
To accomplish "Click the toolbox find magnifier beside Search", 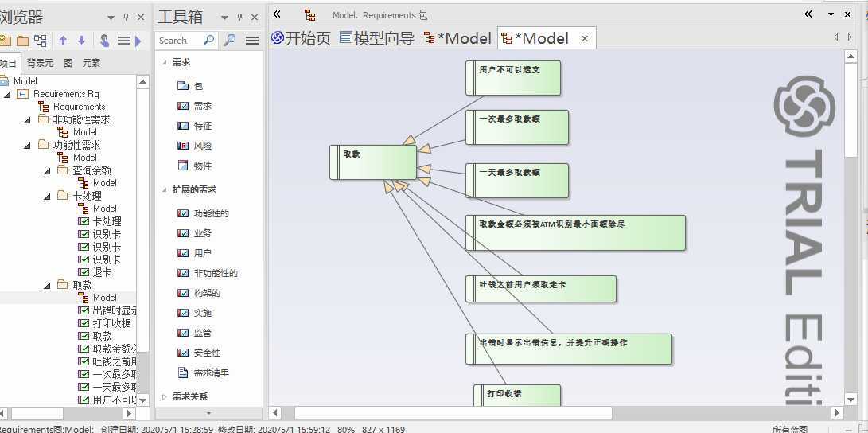I will 229,40.
